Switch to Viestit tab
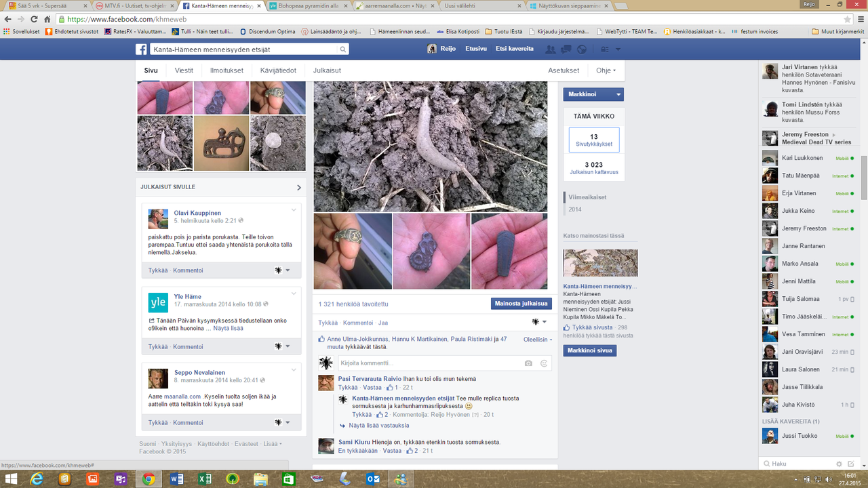This screenshot has height=488, width=868. point(184,70)
